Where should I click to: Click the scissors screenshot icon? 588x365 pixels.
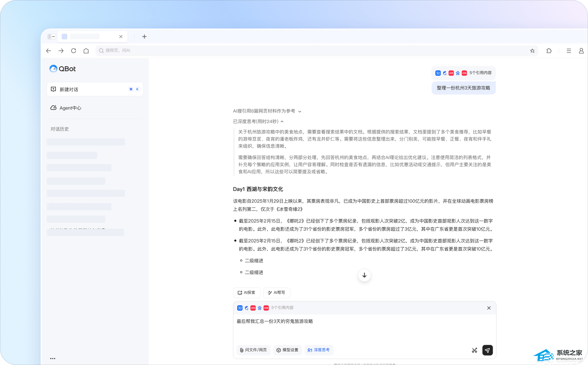pos(474,350)
